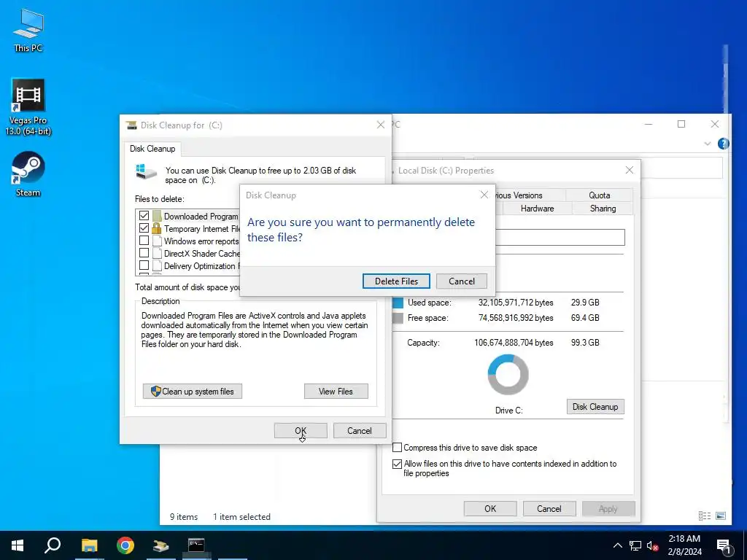This screenshot has width=747, height=560.
Task: Launch Google Chrome from taskbar
Action: point(125,545)
